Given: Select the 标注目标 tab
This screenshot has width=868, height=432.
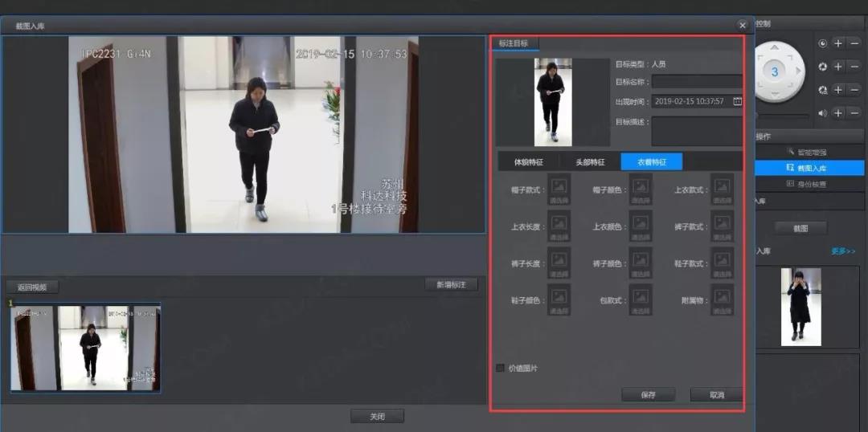Looking at the screenshot, I should [514, 43].
